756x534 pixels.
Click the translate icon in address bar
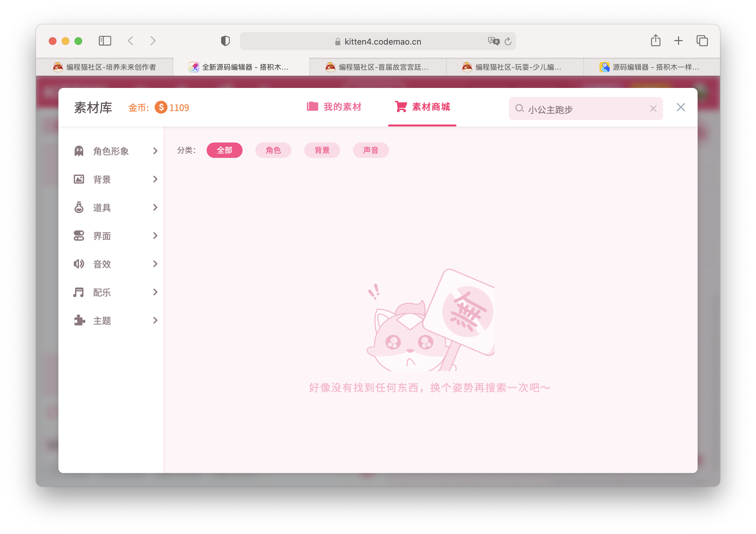pos(494,41)
